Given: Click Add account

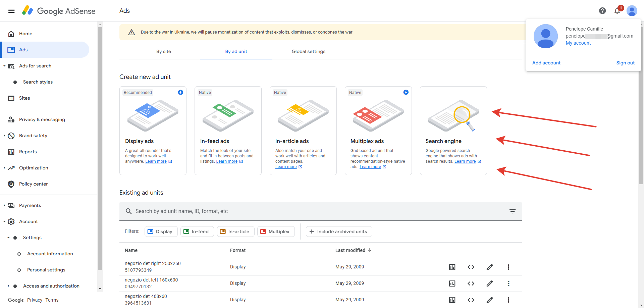Looking at the screenshot, I should click(x=546, y=63).
